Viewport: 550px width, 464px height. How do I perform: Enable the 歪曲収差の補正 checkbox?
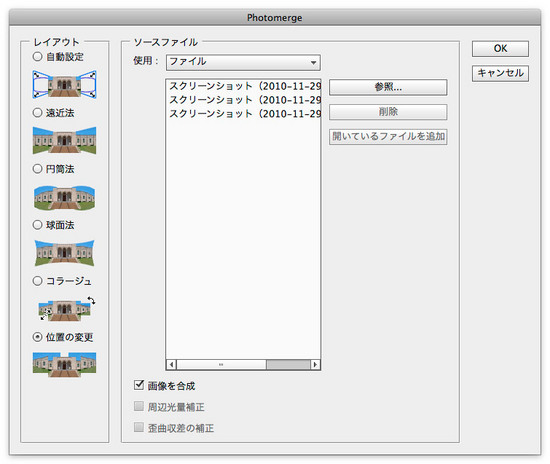[x=139, y=427]
